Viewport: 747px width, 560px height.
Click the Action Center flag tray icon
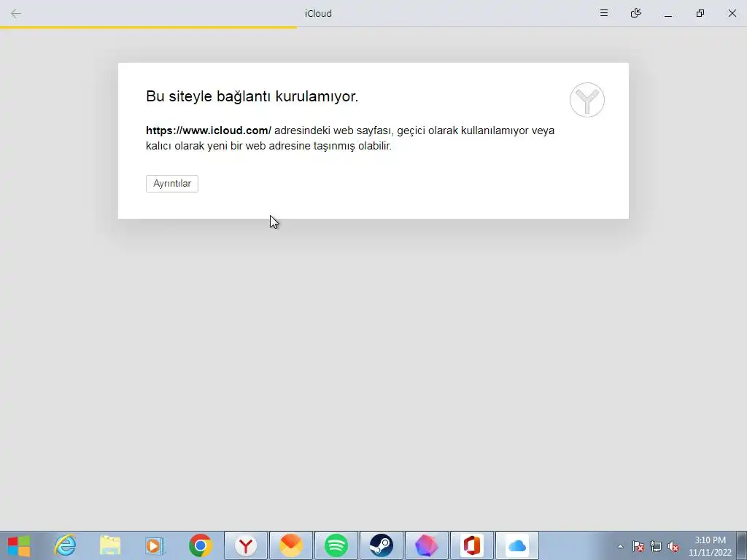(x=638, y=546)
